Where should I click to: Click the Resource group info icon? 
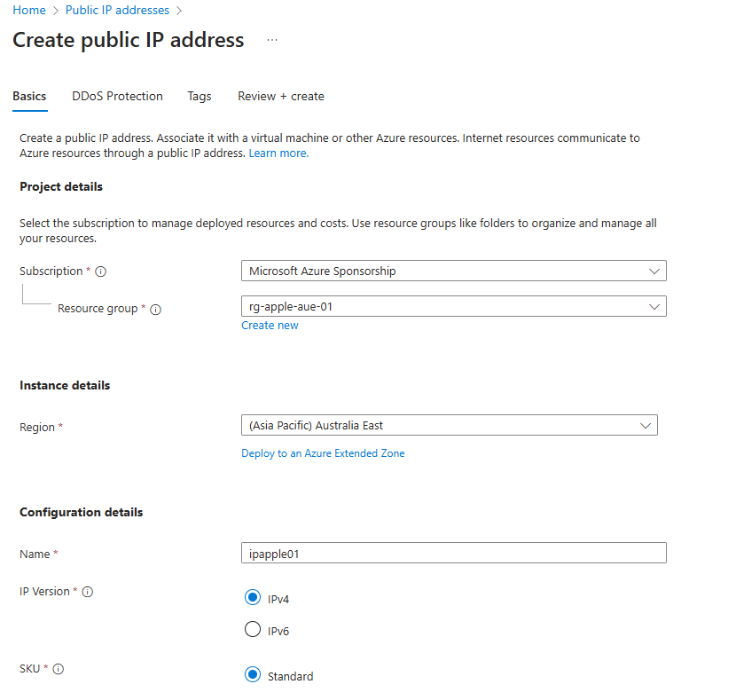155,310
